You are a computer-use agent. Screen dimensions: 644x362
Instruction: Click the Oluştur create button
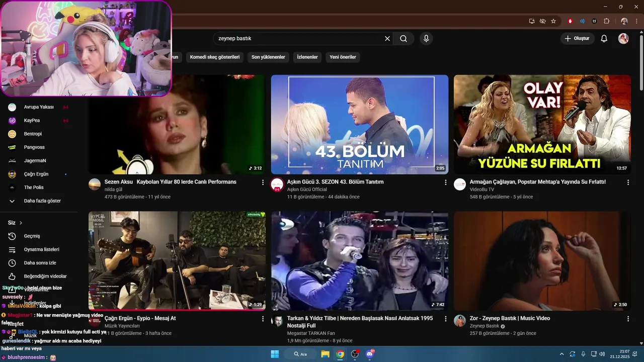point(578,39)
